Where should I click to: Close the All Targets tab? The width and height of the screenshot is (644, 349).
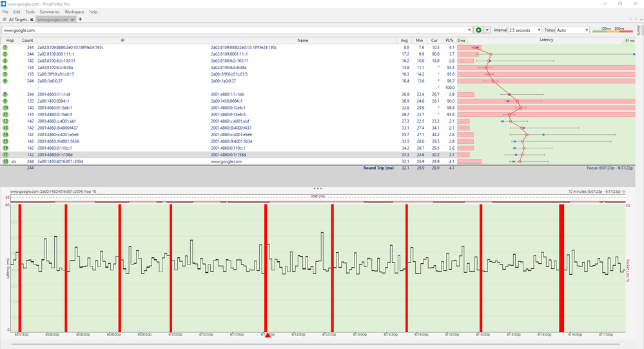(30, 19)
